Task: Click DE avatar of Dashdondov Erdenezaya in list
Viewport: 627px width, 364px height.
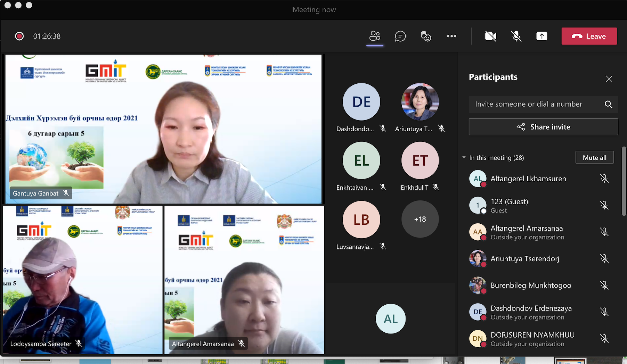Action: tap(478, 312)
